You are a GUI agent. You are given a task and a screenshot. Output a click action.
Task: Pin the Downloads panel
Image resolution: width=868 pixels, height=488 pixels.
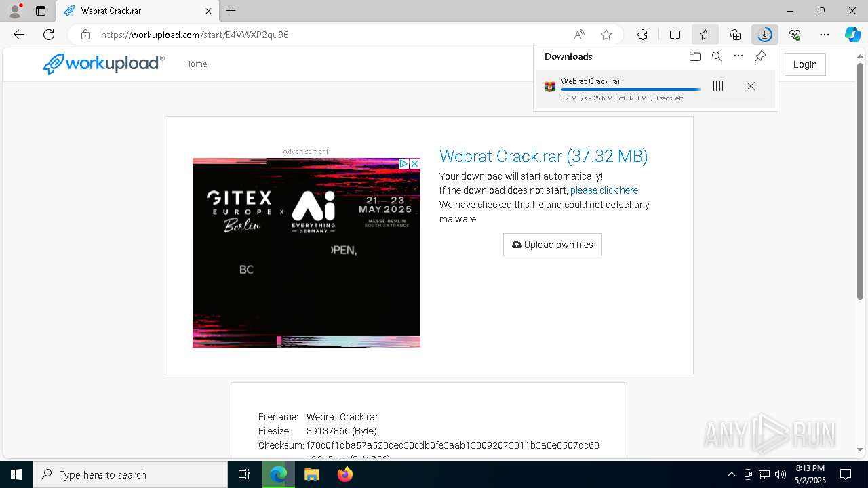(760, 56)
